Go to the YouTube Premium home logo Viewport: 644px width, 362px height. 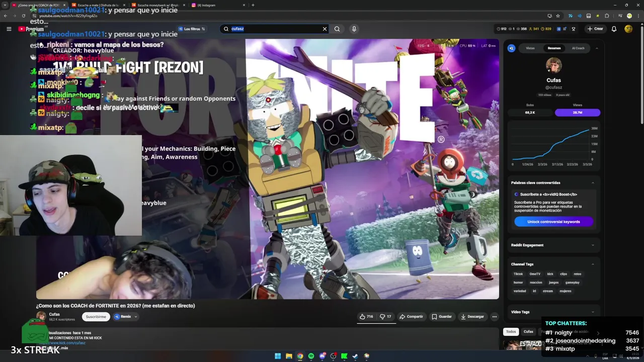click(31, 29)
